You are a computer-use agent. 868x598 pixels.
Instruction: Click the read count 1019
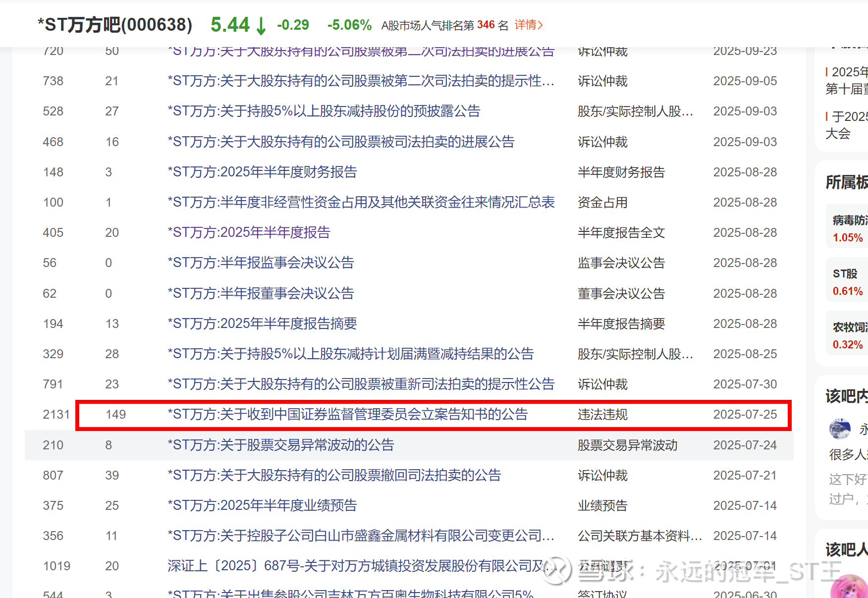(x=56, y=566)
